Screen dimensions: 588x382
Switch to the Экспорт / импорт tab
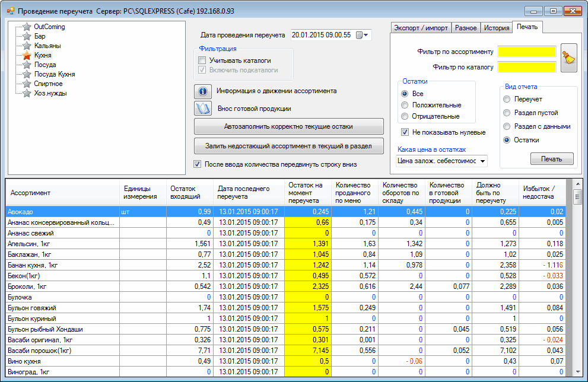421,28
